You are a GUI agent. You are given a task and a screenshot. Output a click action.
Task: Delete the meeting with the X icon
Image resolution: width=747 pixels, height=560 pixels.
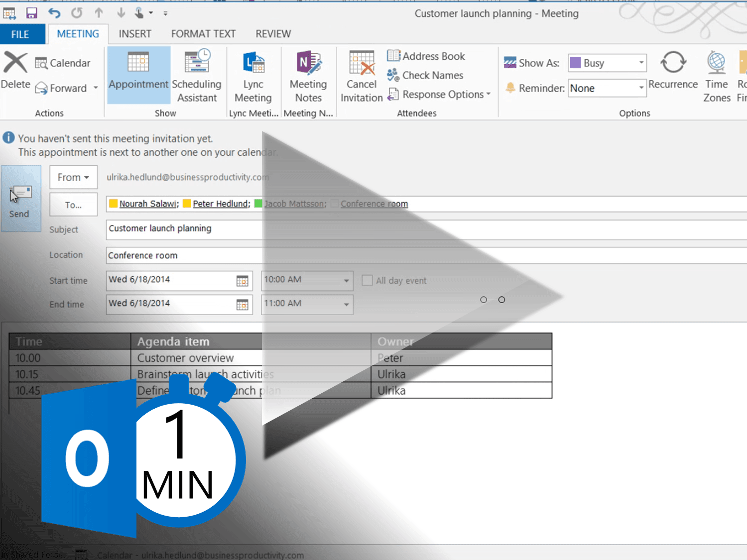pos(15,63)
